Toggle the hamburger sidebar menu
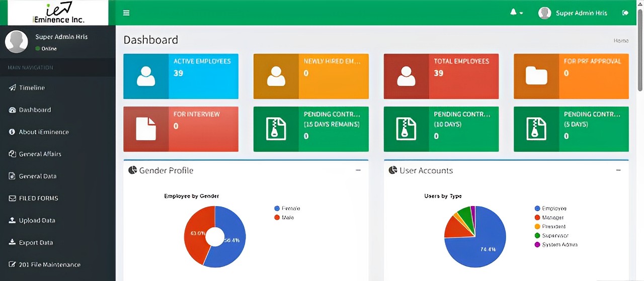Image resolution: width=644 pixels, height=281 pixels. point(126,13)
